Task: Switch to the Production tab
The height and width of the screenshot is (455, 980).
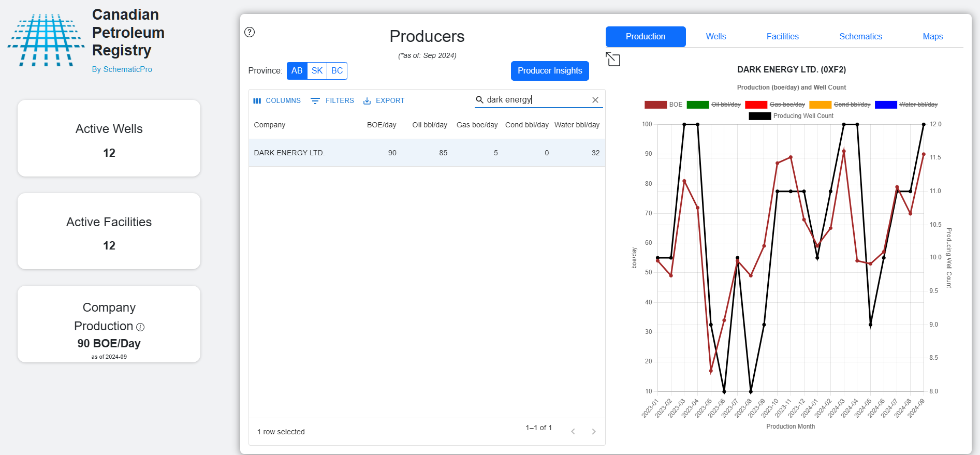Action: (646, 37)
